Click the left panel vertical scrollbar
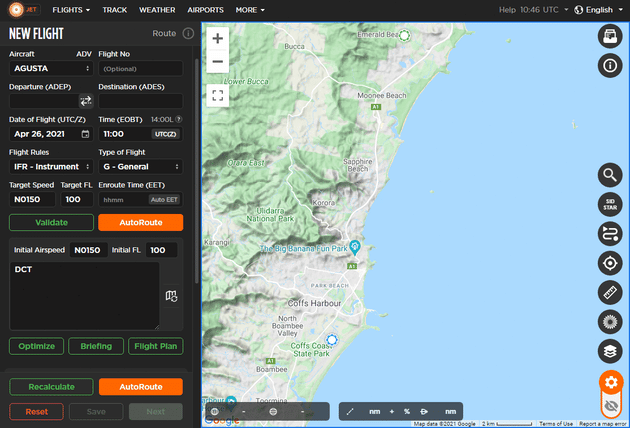630x428 pixels. (196, 171)
